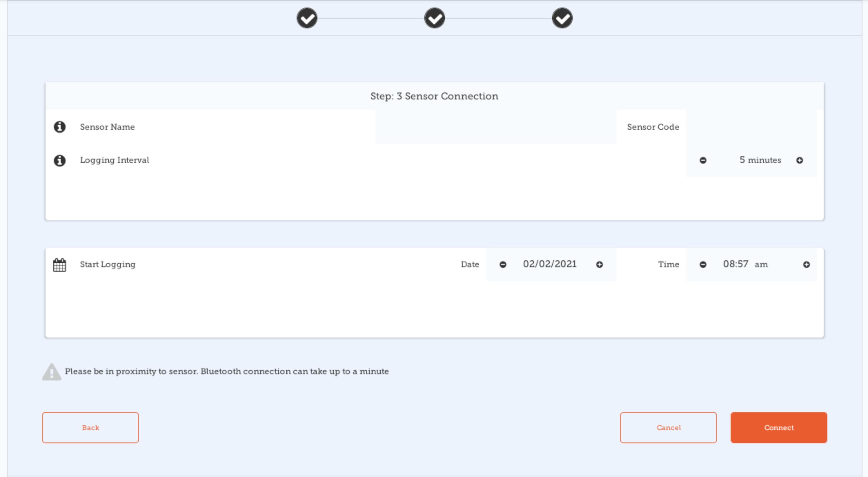Click the third step checkmark circle
Viewport: 868px width, 477px height.
(x=562, y=18)
